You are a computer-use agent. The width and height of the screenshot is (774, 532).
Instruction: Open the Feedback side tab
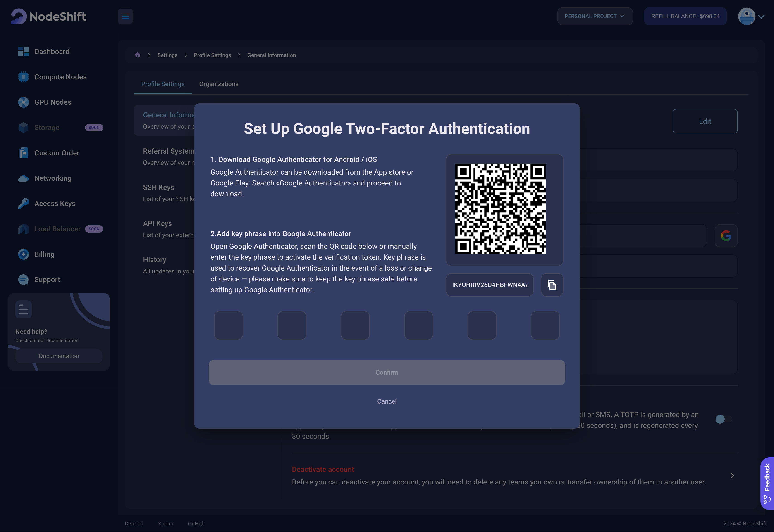click(x=767, y=483)
